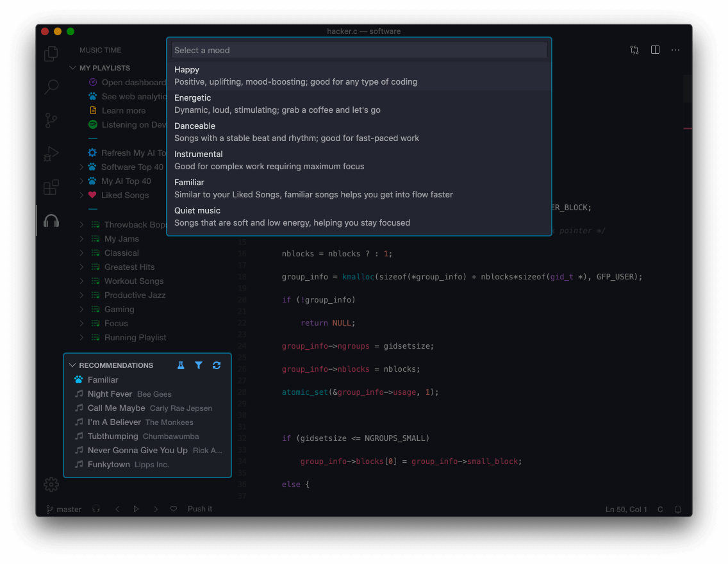Open the Explorer files icon
The height and width of the screenshot is (564, 728).
(51, 54)
